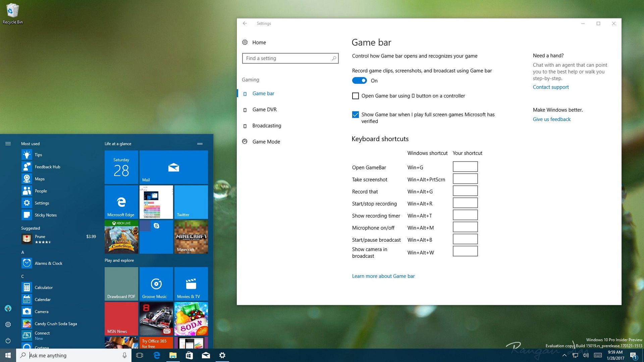Switch to the Broadcasting section
Image resolution: width=644 pixels, height=362 pixels.
point(267,125)
